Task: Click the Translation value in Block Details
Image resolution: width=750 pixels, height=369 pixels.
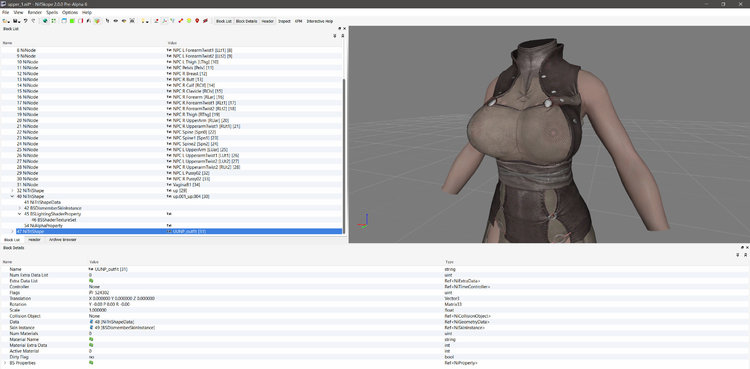Action: (x=121, y=299)
